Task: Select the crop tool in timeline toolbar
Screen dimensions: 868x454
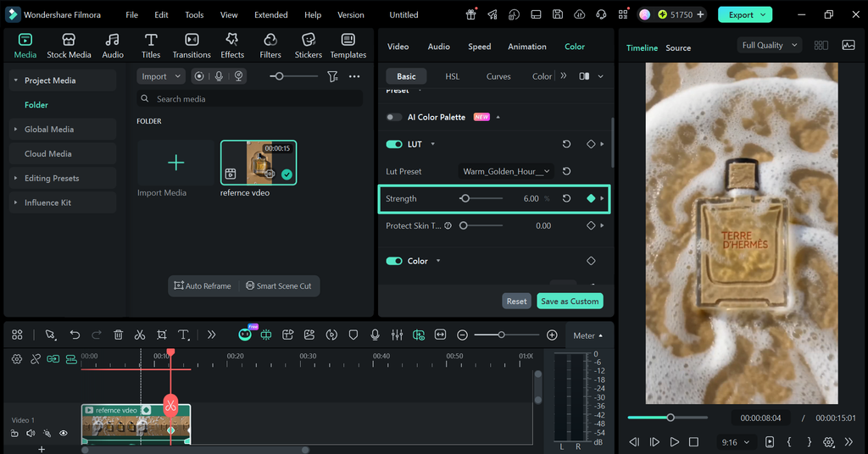Action: (x=162, y=335)
